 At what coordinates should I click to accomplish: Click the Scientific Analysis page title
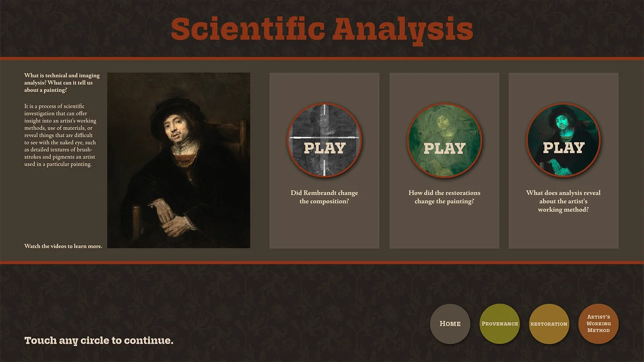[322, 28]
